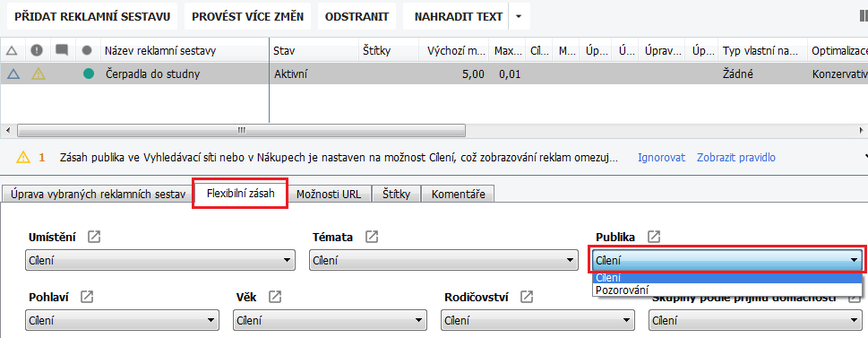The image size is (868, 338).
Task: Click Ignorovat link
Action: click(x=661, y=158)
